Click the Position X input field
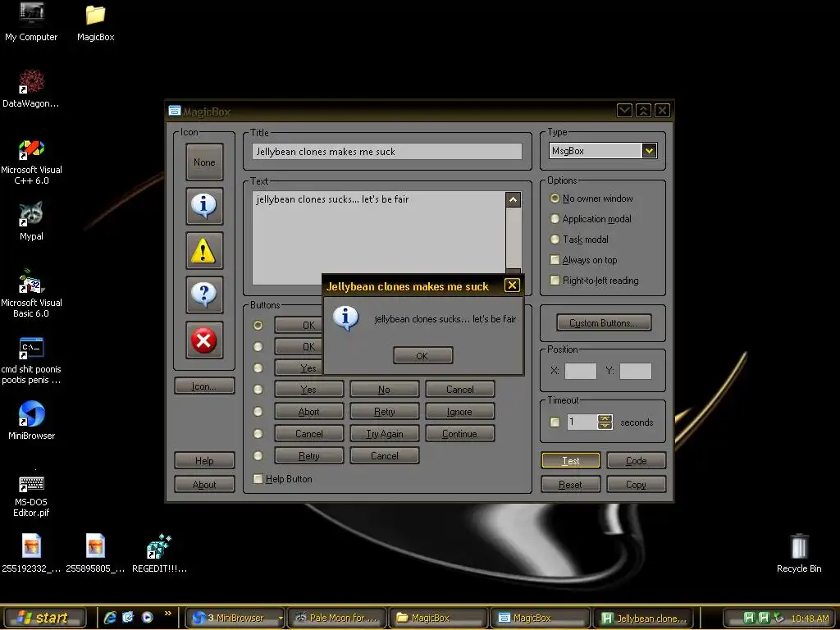Image resolution: width=840 pixels, height=630 pixels. pyautogui.click(x=581, y=371)
